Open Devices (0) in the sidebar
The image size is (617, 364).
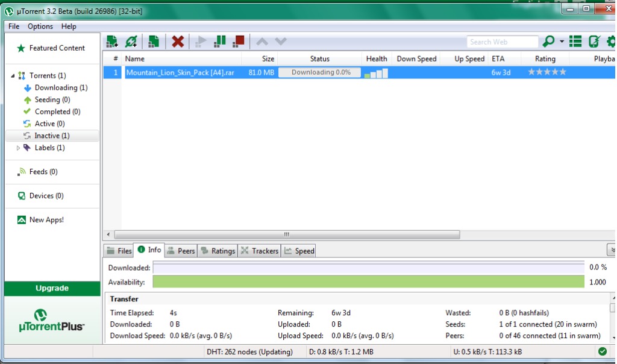click(40, 196)
